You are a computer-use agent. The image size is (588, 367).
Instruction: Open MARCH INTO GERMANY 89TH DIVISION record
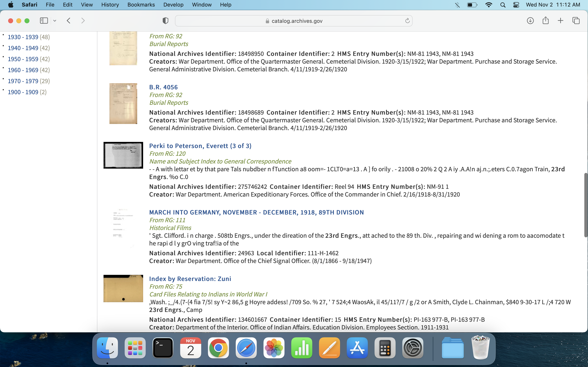[256, 212]
